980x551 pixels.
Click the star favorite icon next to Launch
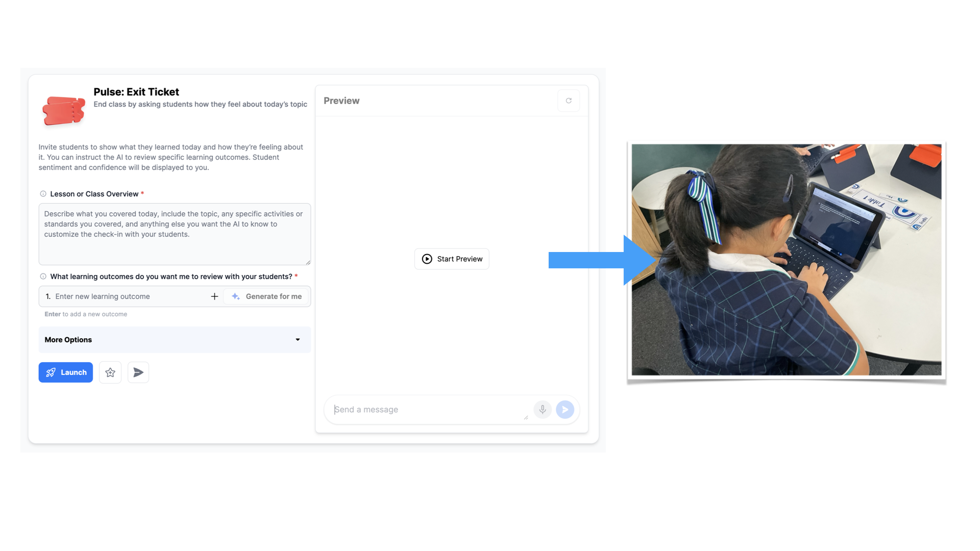coord(110,372)
